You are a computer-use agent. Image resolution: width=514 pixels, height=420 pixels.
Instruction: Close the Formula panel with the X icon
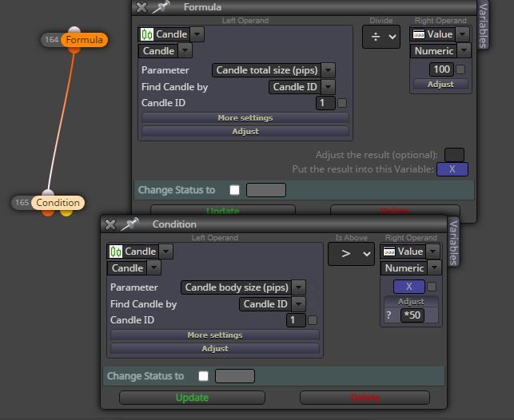pyautogui.click(x=141, y=7)
